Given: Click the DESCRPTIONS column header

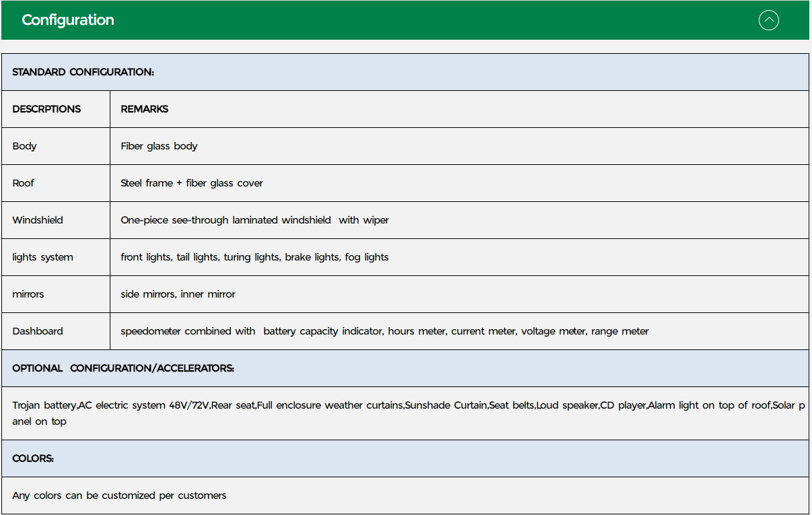Looking at the screenshot, I should [46, 109].
